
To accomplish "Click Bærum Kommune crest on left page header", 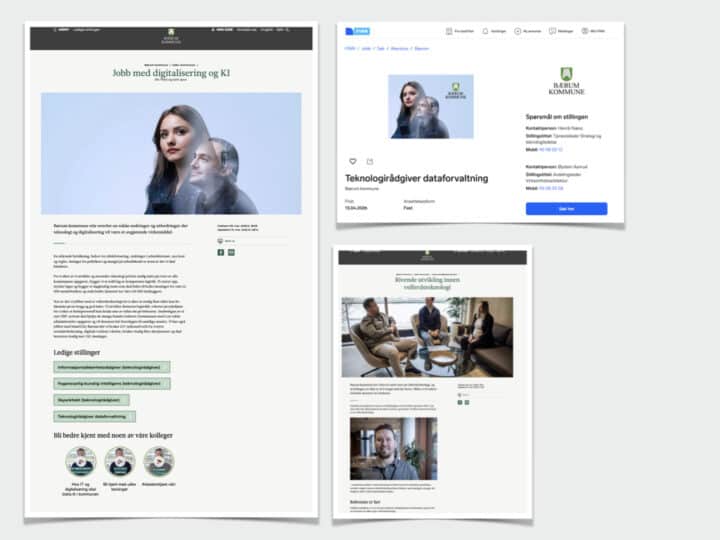I will (171, 39).
